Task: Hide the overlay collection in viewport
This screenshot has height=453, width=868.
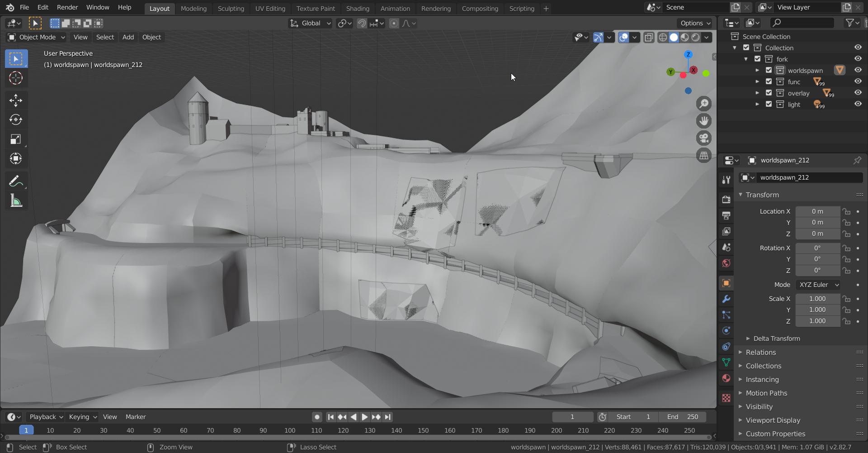Action: [x=858, y=93]
